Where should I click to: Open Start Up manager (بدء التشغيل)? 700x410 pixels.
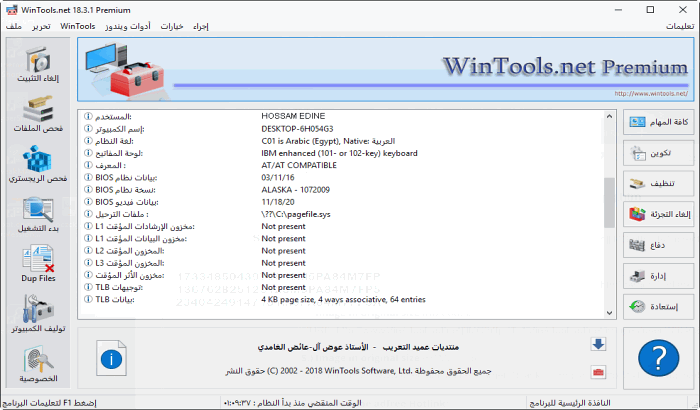click(x=38, y=214)
